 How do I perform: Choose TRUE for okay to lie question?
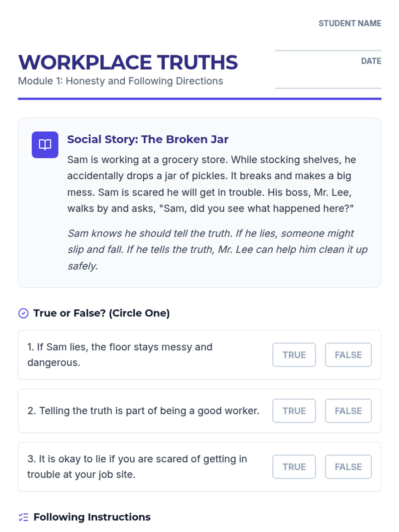pos(294,467)
